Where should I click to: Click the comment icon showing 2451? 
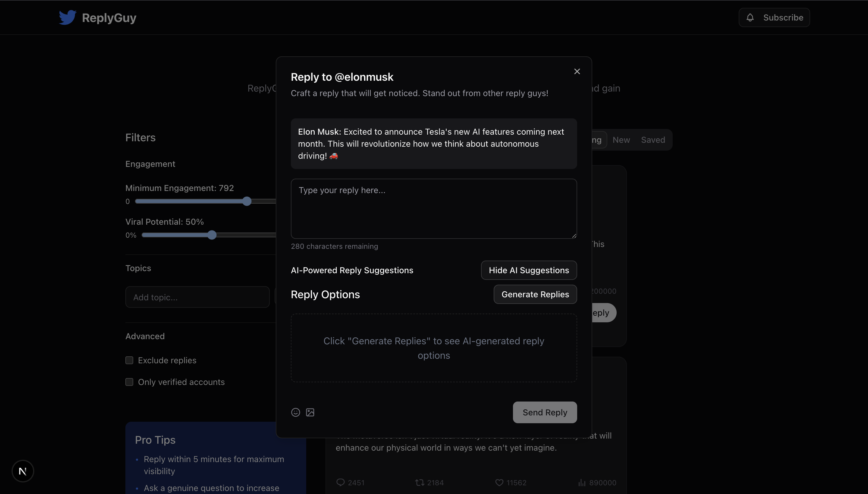[x=340, y=482]
